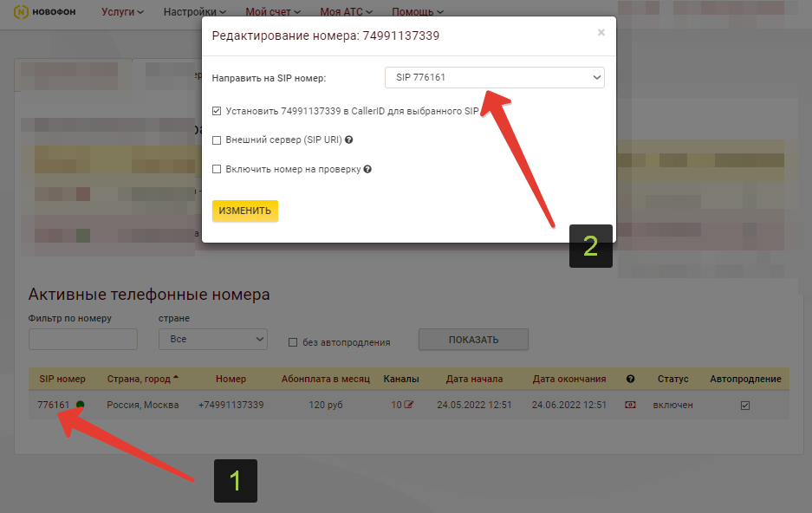
Task: Enable external server (SIP URI) checkbox
Action: (x=217, y=140)
